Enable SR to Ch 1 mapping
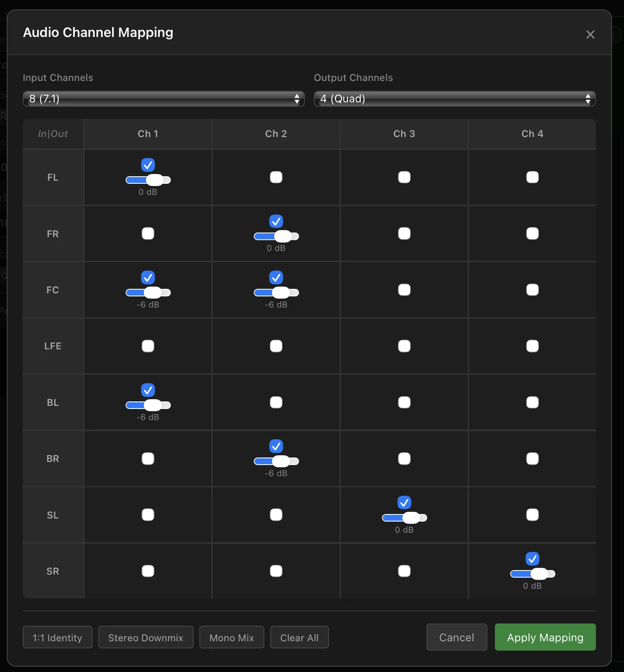The height and width of the screenshot is (672, 624). coord(148,571)
